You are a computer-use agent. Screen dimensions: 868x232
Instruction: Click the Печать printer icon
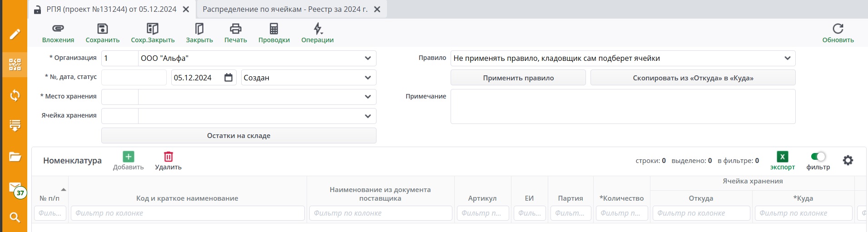(235, 29)
